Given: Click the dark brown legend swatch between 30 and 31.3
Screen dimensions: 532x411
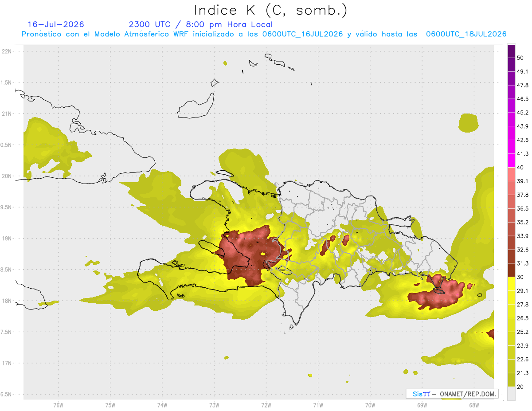Looking at the screenshot, I should (511, 270).
